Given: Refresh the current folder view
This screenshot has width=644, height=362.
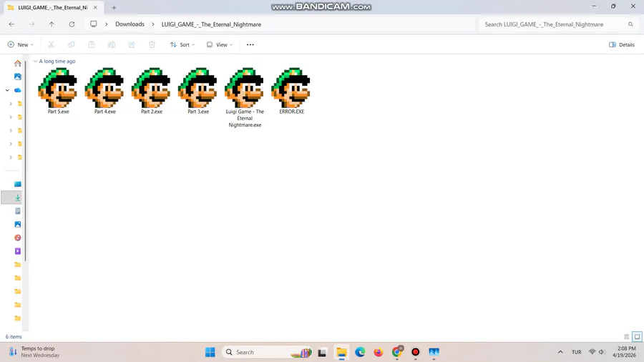Looking at the screenshot, I should coord(72,24).
